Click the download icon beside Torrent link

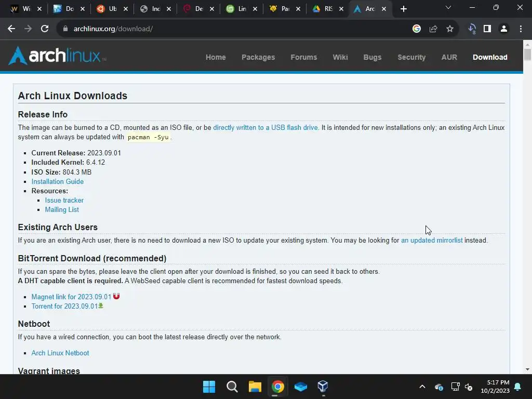(x=101, y=305)
